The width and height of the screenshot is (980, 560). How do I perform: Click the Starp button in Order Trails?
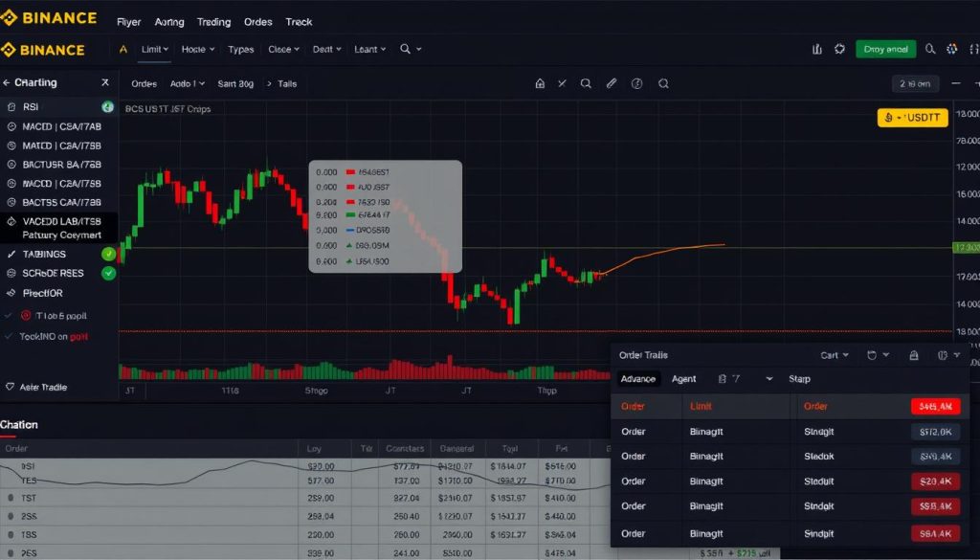(799, 379)
